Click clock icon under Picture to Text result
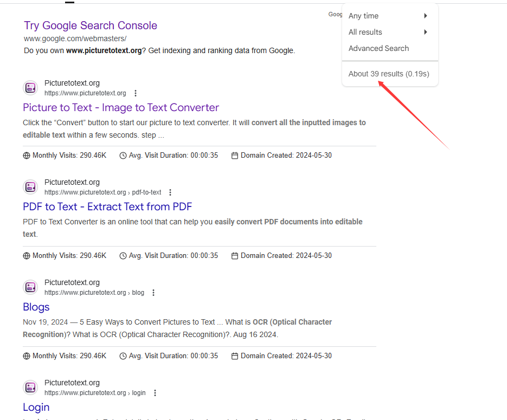The height and width of the screenshot is (420, 507). [x=123, y=156]
